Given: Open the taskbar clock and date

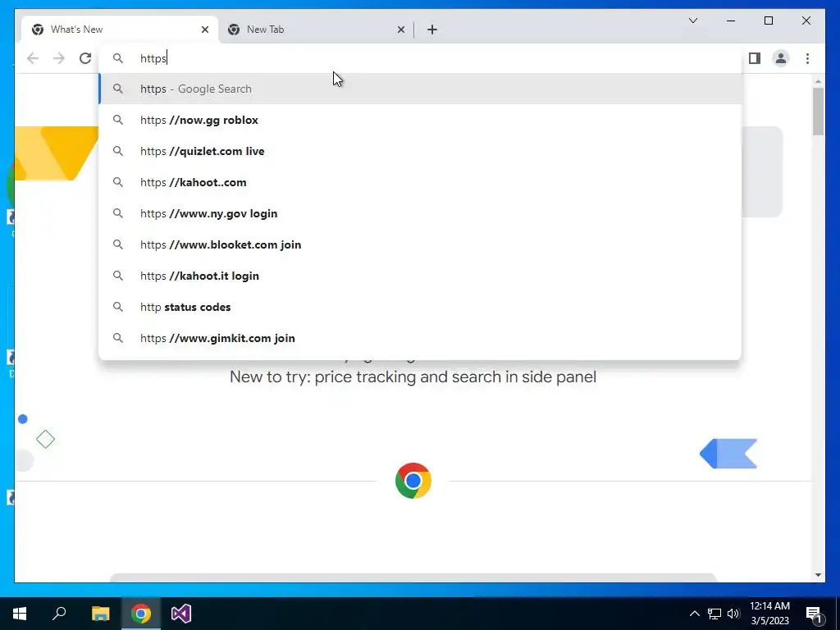Looking at the screenshot, I should pyautogui.click(x=769, y=614).
